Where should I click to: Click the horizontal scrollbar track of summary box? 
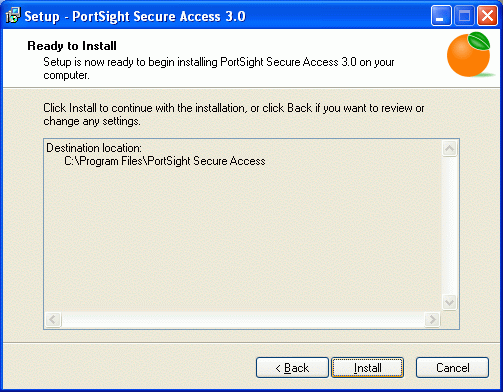click(243, 320)
